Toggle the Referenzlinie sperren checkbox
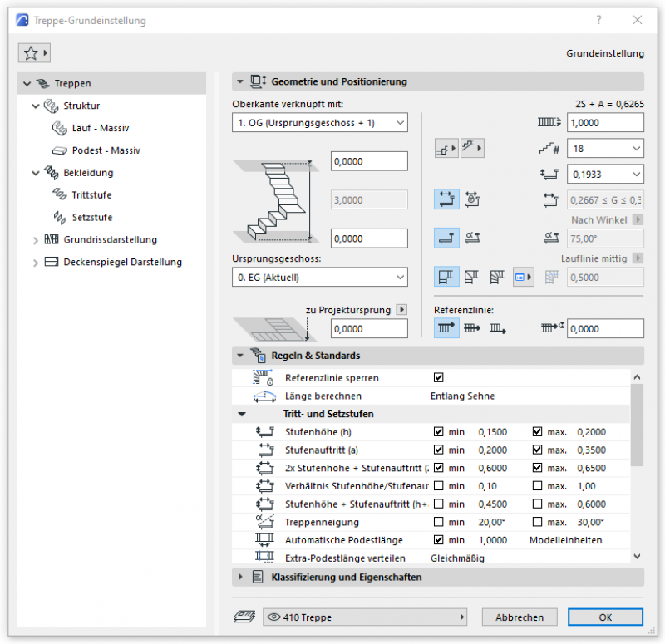665x644 pixels. click(x=439, y=377)
